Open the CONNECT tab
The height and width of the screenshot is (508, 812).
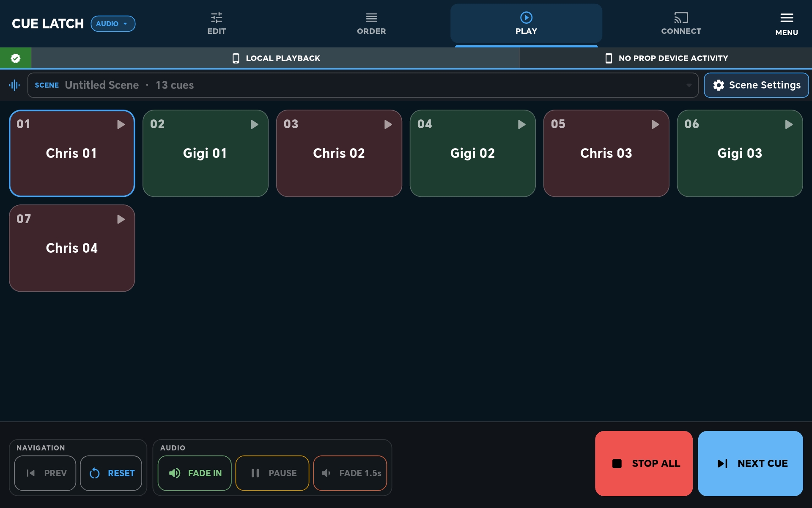[681, 24]
